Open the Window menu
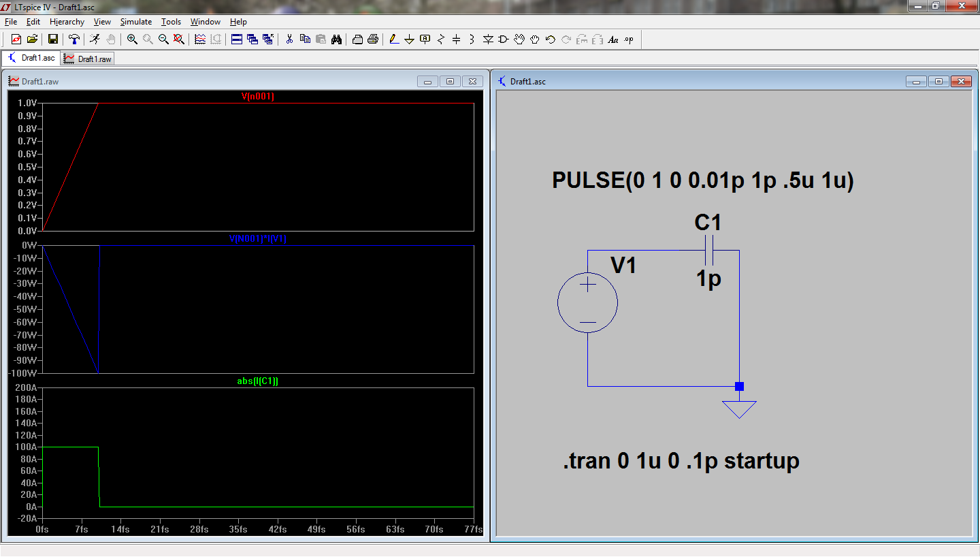This screenshot has width=980, height=557. [x=206, y=22]
